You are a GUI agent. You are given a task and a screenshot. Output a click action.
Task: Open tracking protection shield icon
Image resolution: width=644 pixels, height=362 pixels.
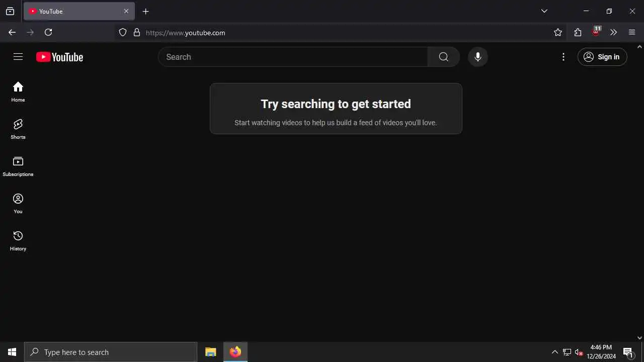(123, 32)
